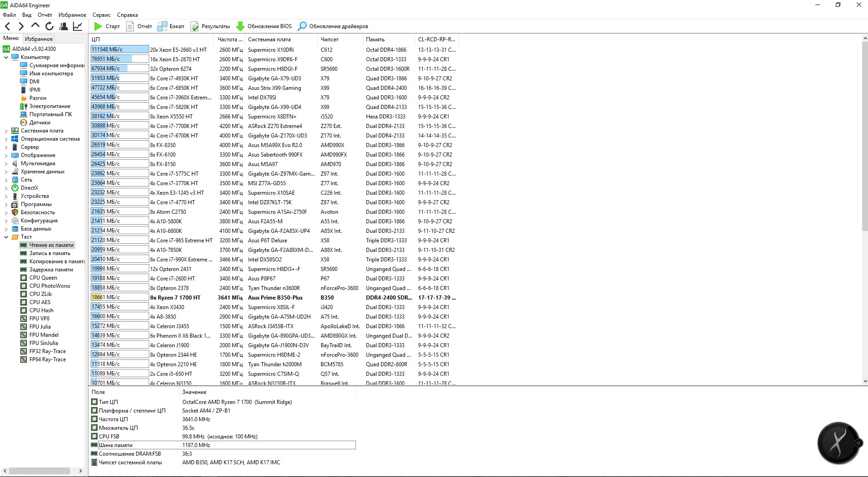Screen dimensions: 868x477
Task: Select the CPU Queen benchmark
Action: (39, 278)
